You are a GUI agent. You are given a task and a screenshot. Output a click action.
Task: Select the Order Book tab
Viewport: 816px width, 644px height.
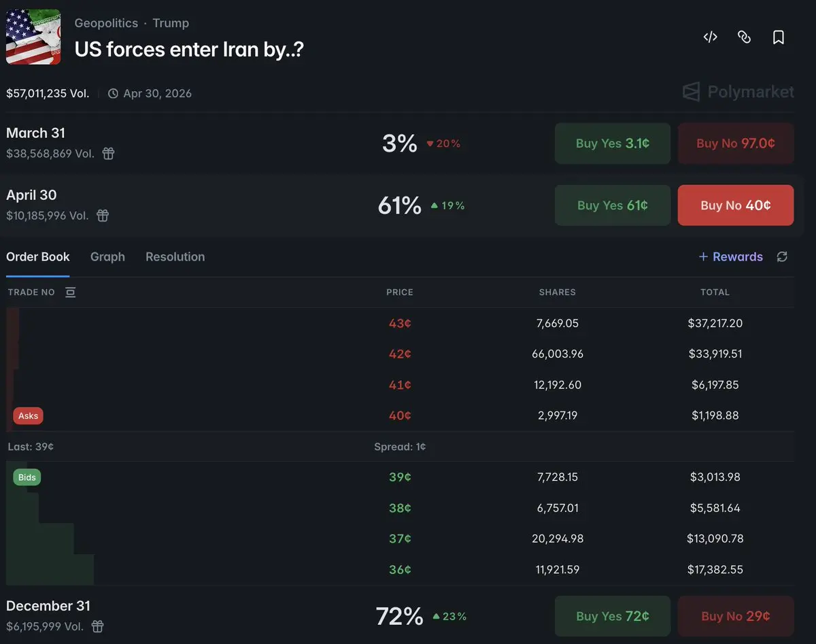[x=38, y=257]
